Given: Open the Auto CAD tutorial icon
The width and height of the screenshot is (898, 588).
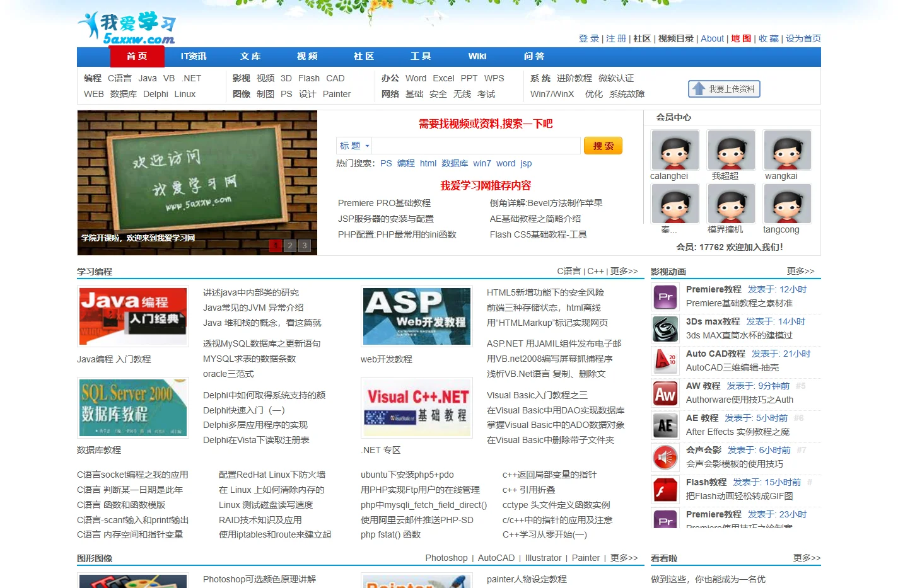Looking at the screenshot, I should pyautogui.click(x=665, y=361).
